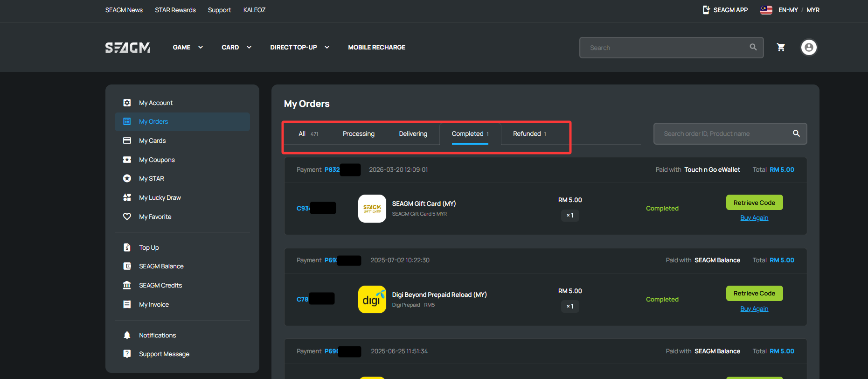Screen dimensions: 868x379
Task: Click the SEAGM APP download icon
Action: pyautogui.click(x=706, y=10)
